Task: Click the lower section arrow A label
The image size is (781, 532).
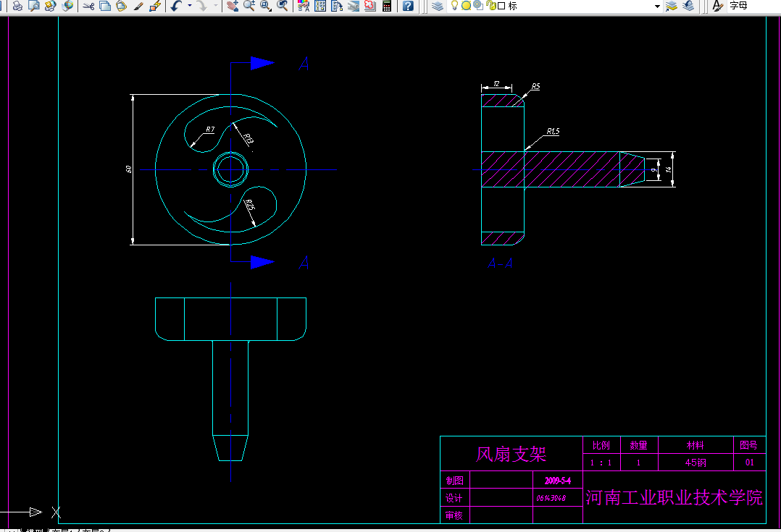Action: pyautogui.click(x=304, y=262)
